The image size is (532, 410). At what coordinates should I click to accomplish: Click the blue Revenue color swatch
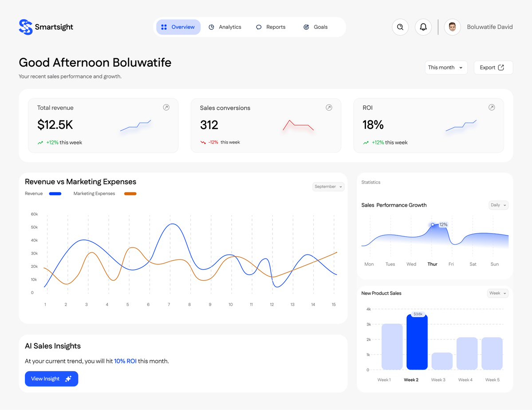pos(55,193)
